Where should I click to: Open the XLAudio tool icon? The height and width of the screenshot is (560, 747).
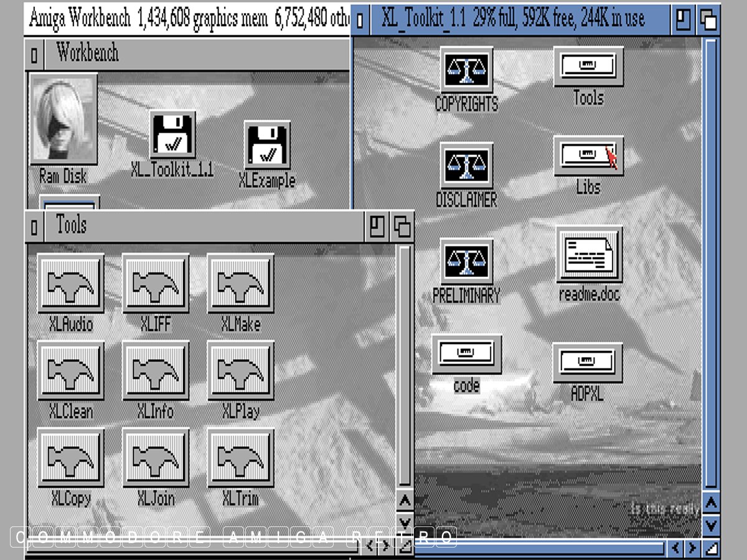click(70, 283)
